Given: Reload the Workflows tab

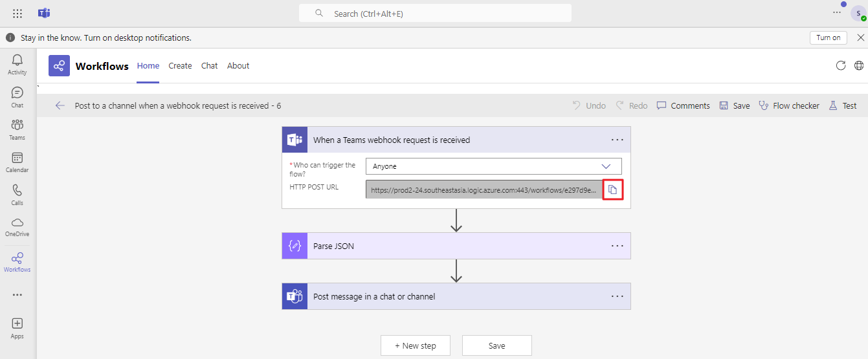Looking at the screenshot, I should point(841,65).
